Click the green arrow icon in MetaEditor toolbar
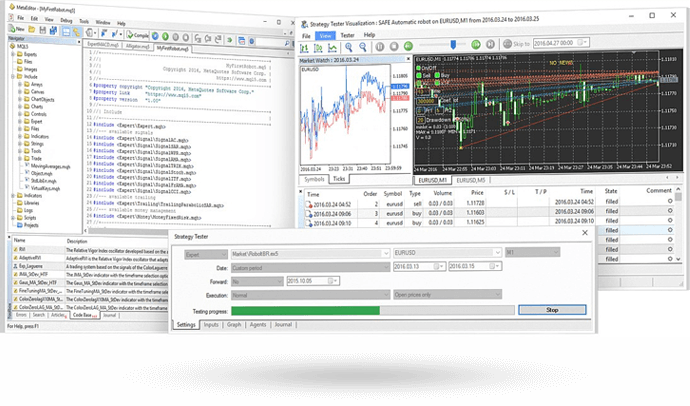This screenshot has width=690, height=406. tap(230, 40)
